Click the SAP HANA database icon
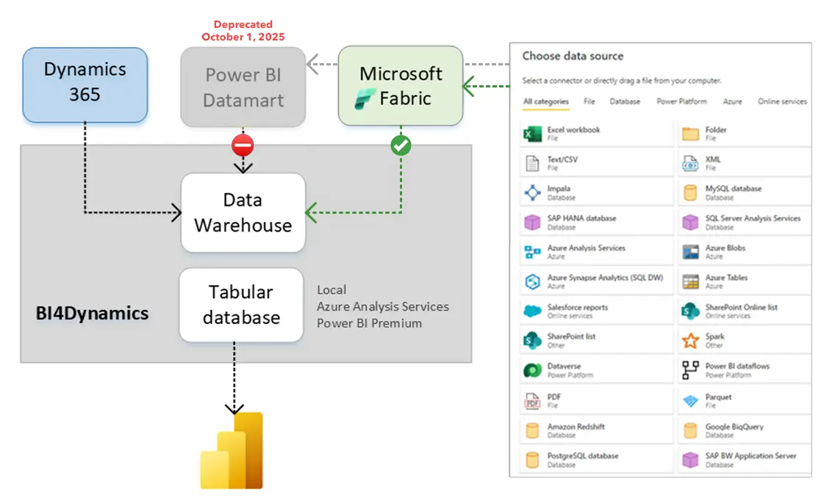 click(532, 223)
